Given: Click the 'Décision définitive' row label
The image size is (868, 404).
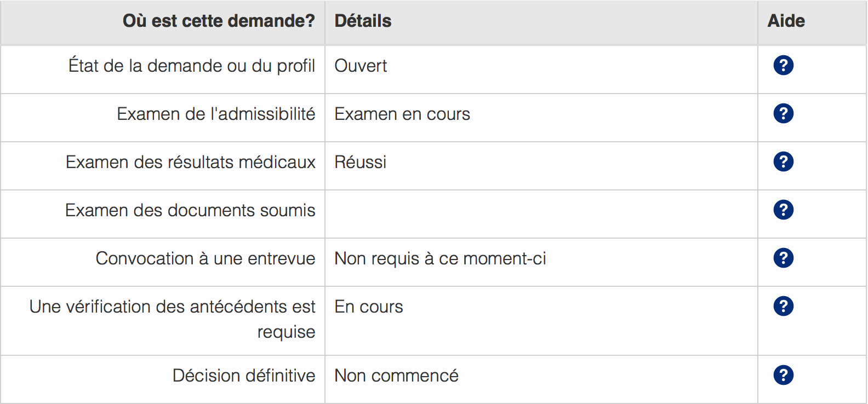Looking at the screenshot, I should (244, 376).
